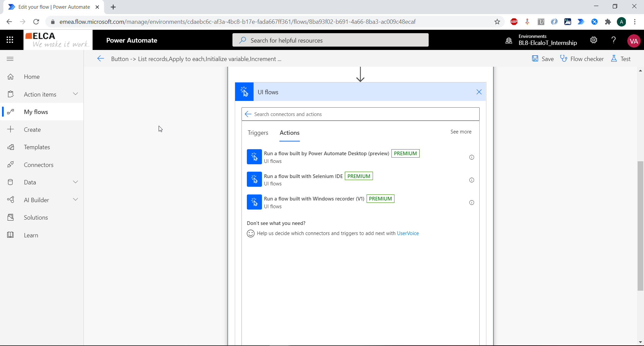Click the AI Builder icon

[x=11, y=200]
